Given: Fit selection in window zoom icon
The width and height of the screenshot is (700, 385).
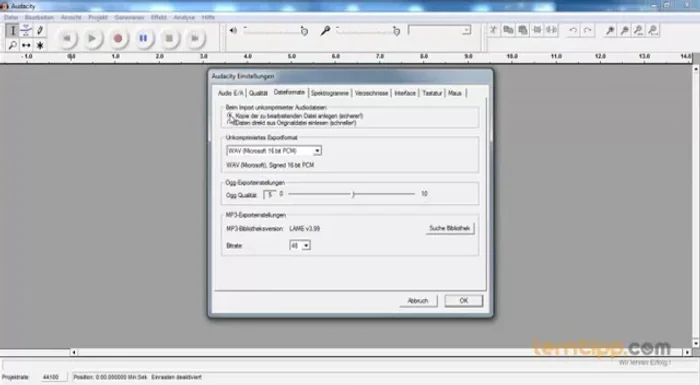Looking at the screenshot, I should click(x=639, y=30).
